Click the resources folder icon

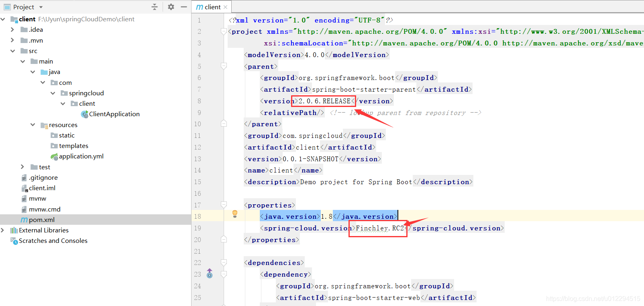pos(44,125)
